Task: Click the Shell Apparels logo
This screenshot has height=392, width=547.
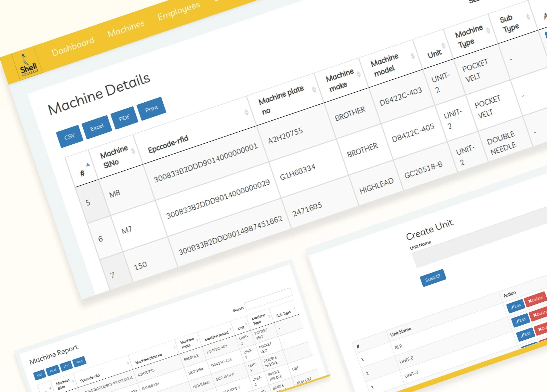Action: (x=28, y=66)
